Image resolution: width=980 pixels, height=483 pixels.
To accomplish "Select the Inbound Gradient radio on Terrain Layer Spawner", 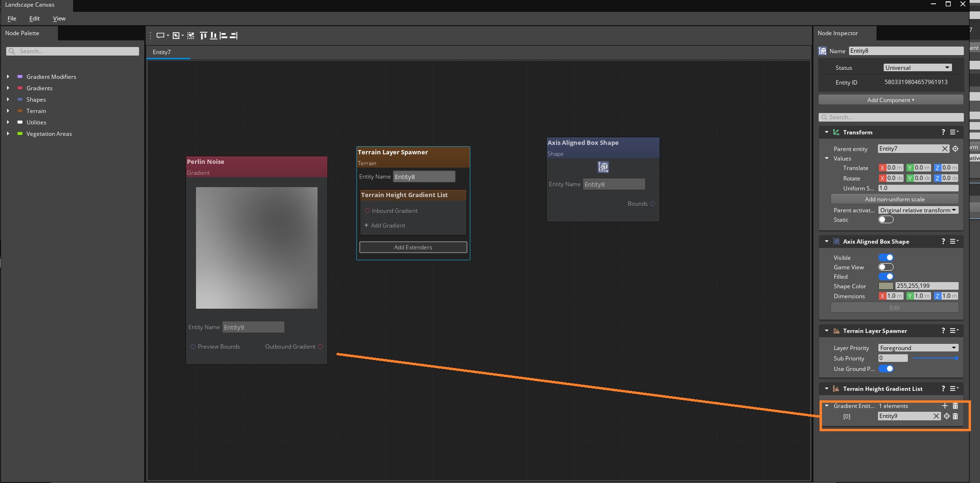I will tap(367, 210).
